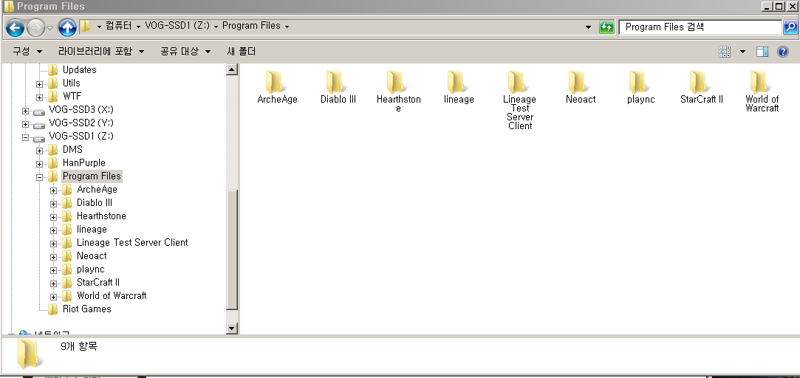This screenshot has height=378, width=800.
Task: Expand the DMS tree node
Action: 40,150
